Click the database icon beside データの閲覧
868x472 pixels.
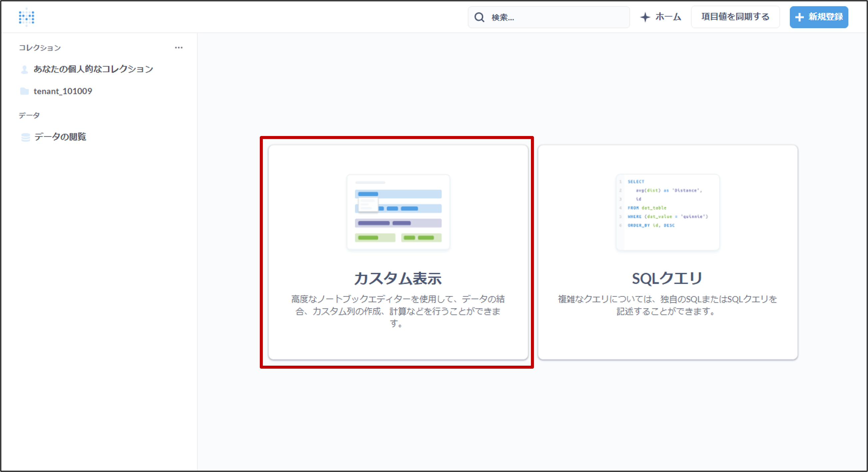[26, 137]
